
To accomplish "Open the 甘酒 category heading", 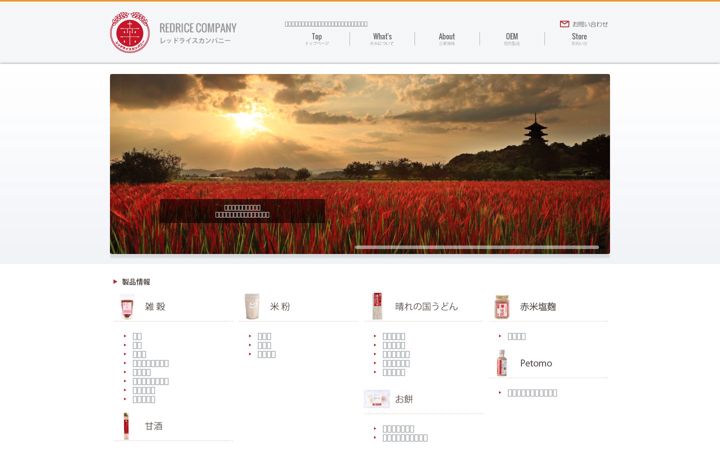I will pos(154,426).
